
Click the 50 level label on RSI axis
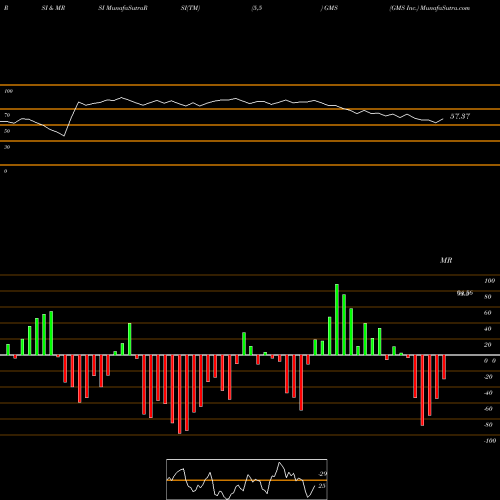tap(7, 131)
